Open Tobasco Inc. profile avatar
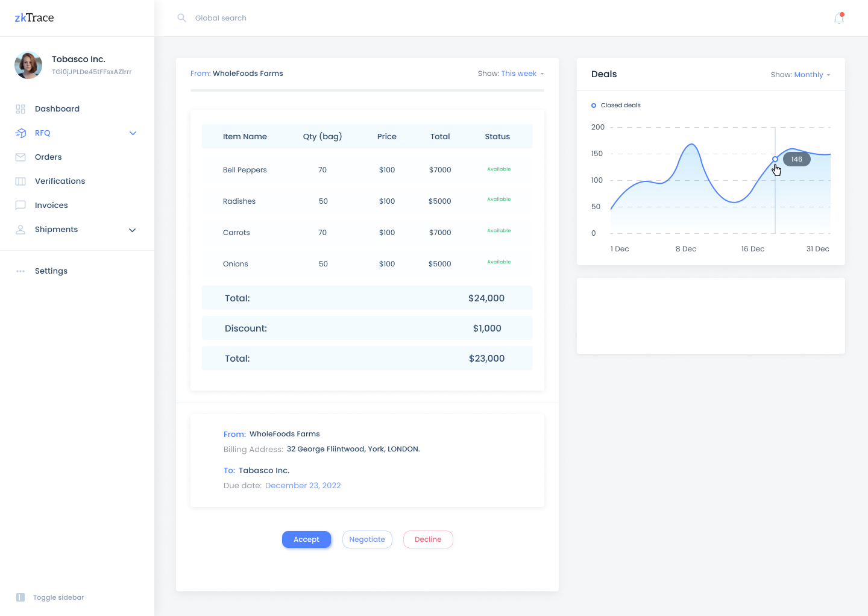The image size is (868, 616). tap(28, 65)
